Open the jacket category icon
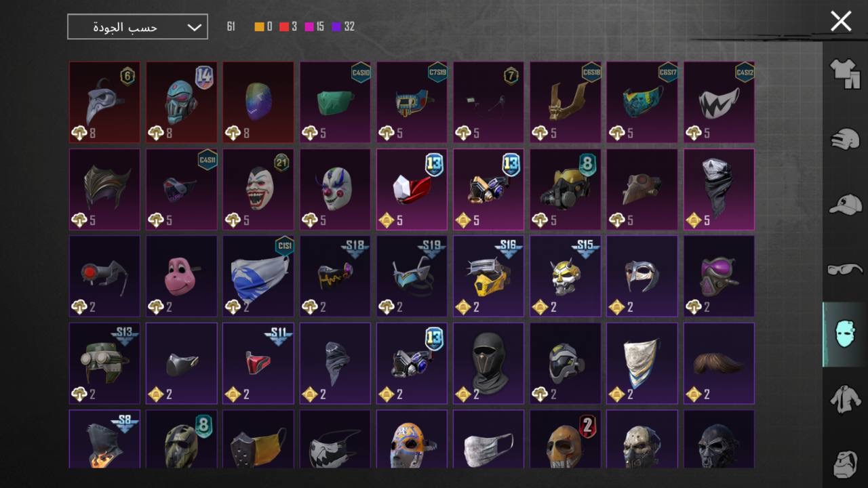The width and height of the screenshot is (868, 488). point(845,399)
